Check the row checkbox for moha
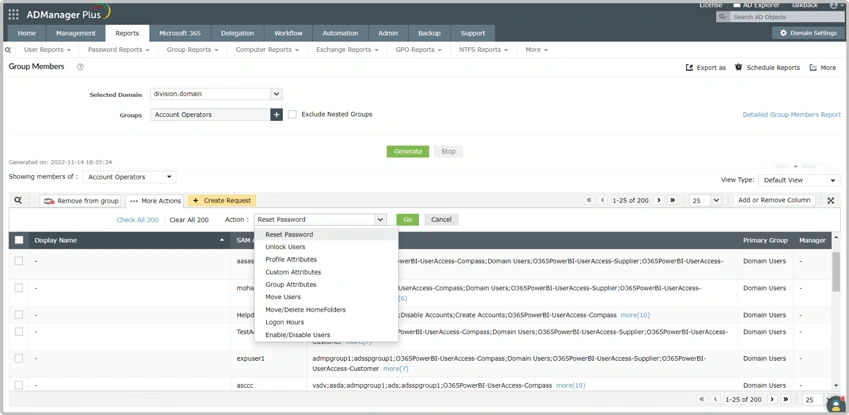 [x=19, y=288]
